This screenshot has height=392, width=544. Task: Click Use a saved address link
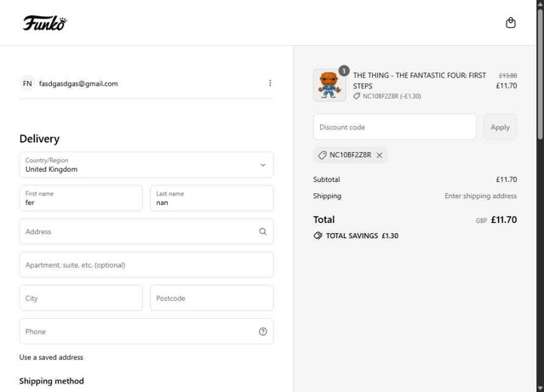51,357
